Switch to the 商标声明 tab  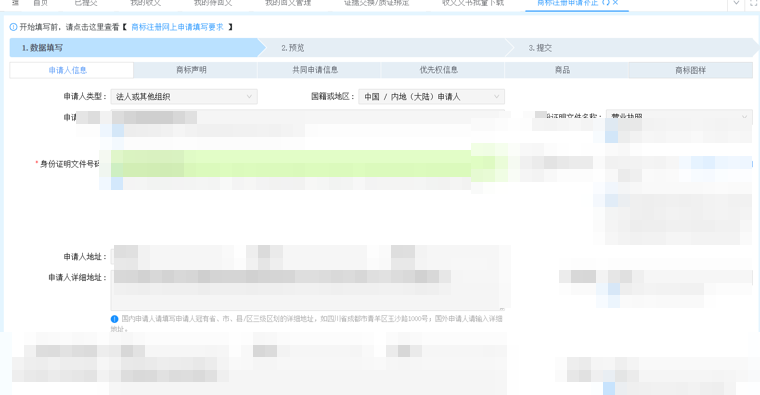tap(195, 70)
